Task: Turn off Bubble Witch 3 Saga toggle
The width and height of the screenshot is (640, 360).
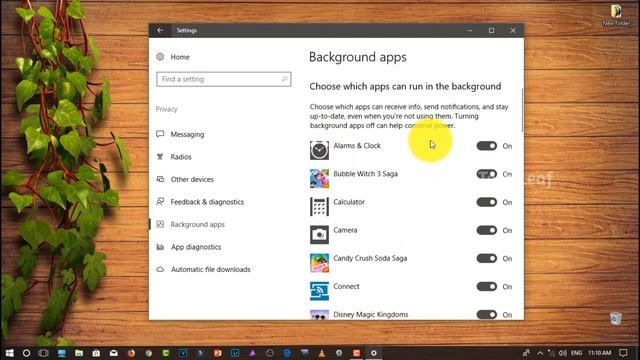Action: [487, 174]
